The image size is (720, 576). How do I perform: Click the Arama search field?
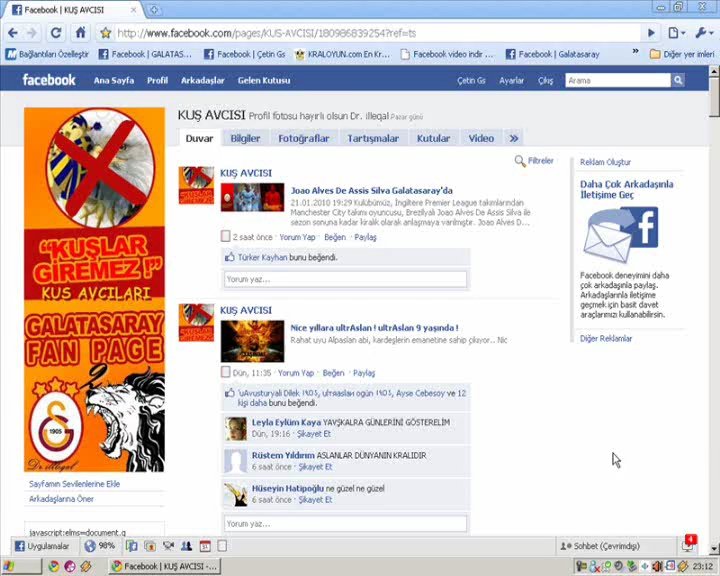618,80
